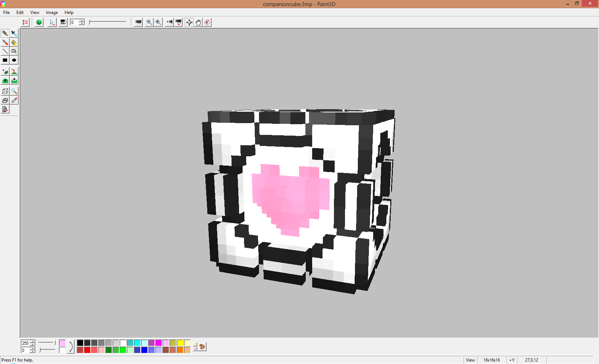
Task: Pick the magenta swatch from the palette
Action: click(158, 343)
